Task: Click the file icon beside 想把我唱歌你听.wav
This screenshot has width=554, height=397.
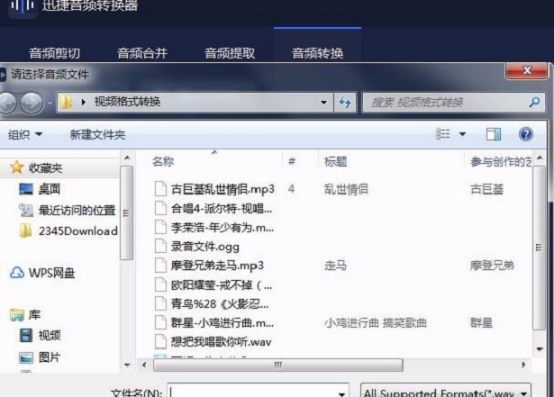Action: (160, 342)
